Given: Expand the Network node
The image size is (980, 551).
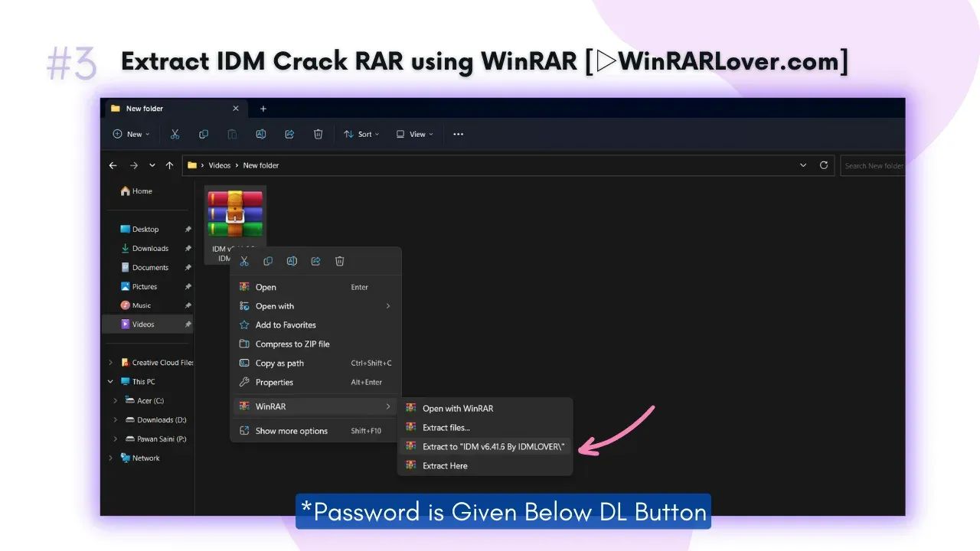Looking at the screenshot, I should click(110, 458).
